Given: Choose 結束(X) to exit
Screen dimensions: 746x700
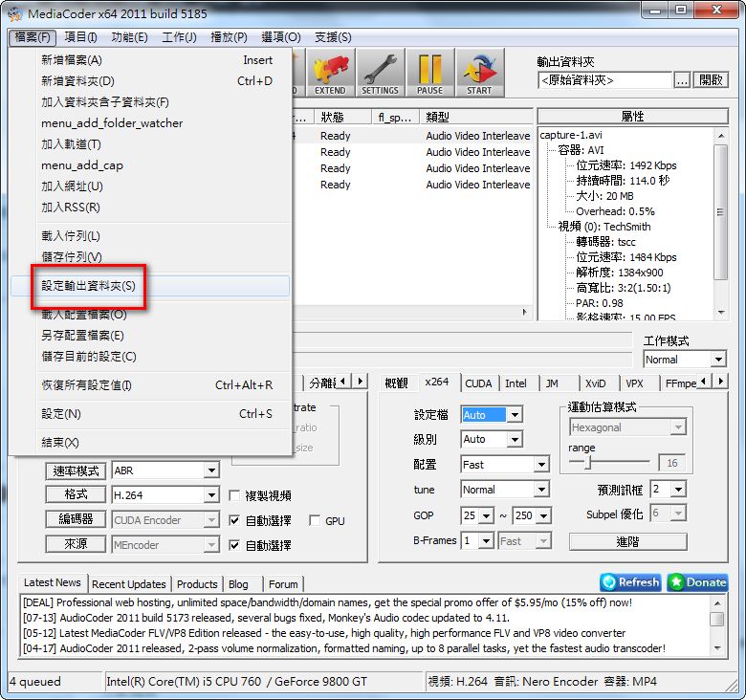Looking at the screenshot, I should [x=150, y=443].
